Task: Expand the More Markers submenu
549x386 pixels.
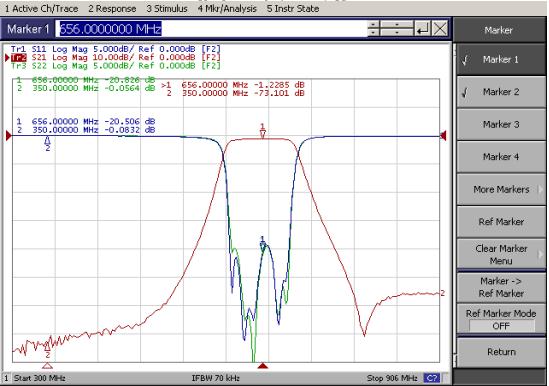Action: (501, 189)
